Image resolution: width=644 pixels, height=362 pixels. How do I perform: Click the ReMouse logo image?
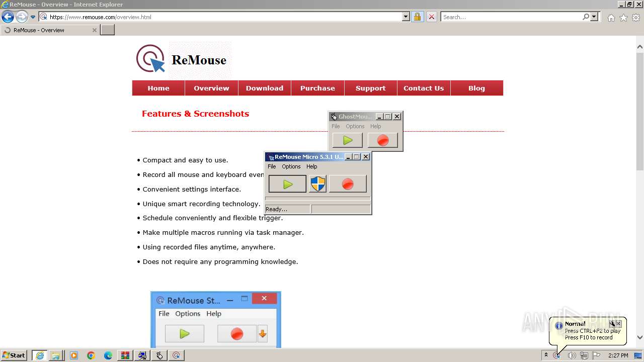(x=182, y=59)
